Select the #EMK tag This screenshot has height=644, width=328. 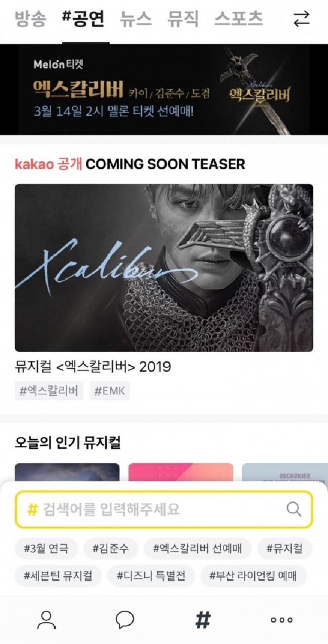tap(110, 391)
